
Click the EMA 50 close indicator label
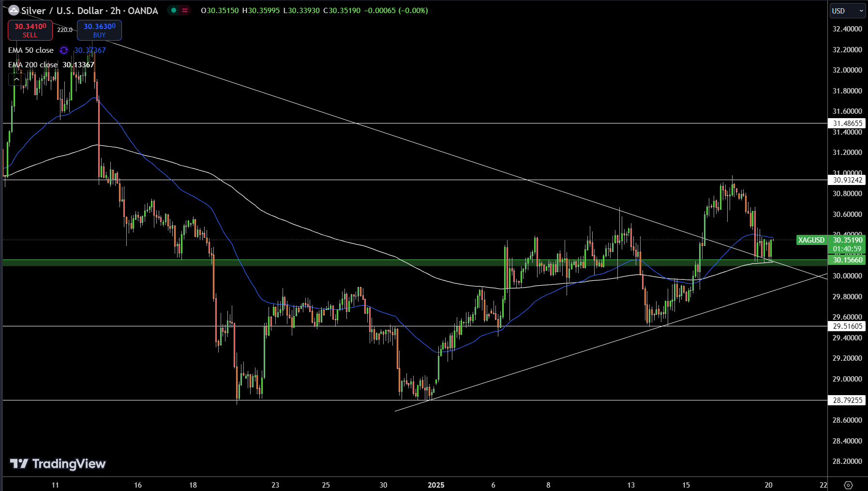(31, 50)
